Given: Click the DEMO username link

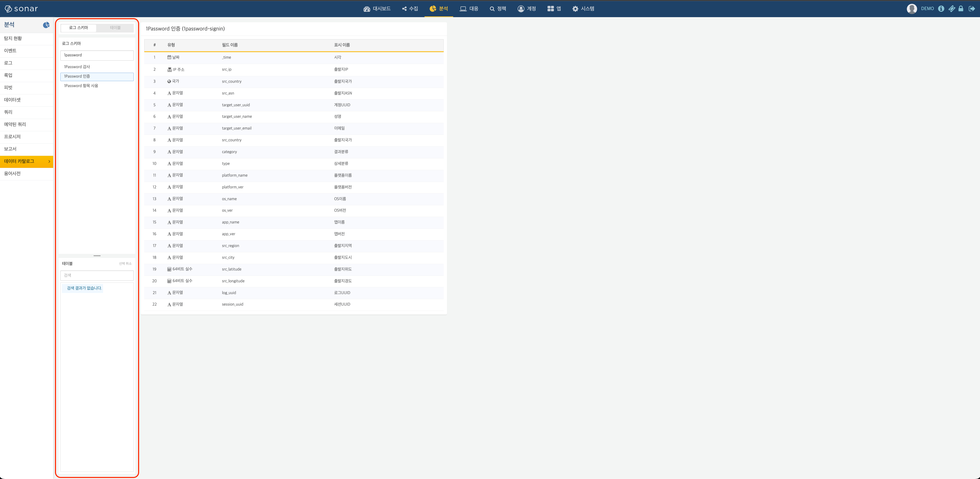Looking at the screenshot, I should click(x=927, y=8).
